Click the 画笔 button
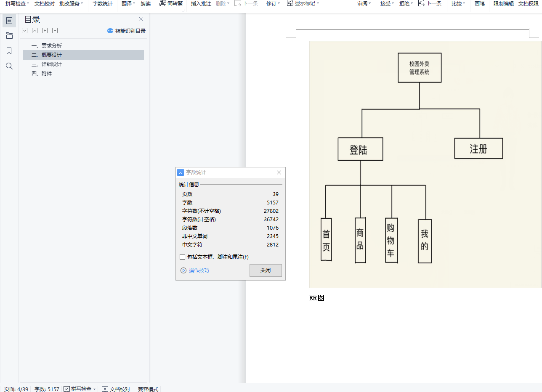Screen dimensions: 542x392 (480, 3)
